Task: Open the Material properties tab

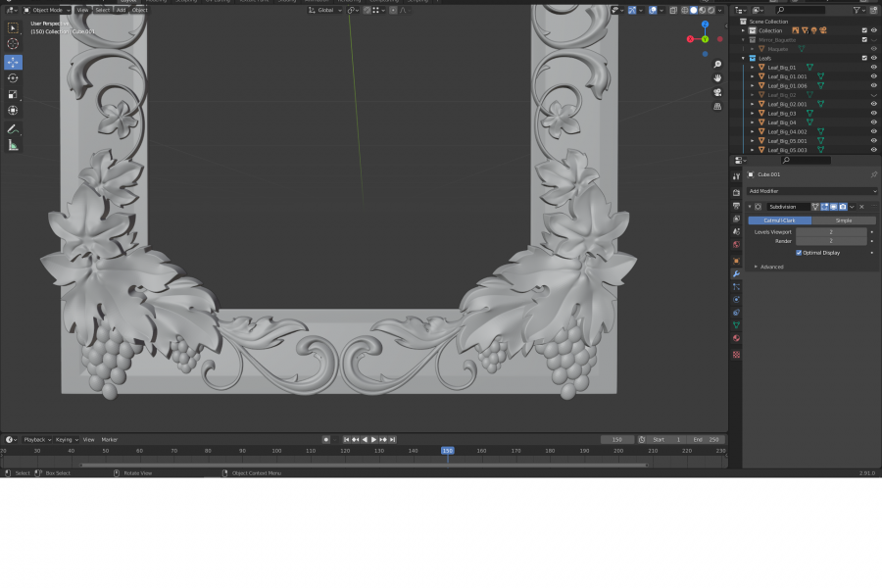Action: [x=736, y=338]
